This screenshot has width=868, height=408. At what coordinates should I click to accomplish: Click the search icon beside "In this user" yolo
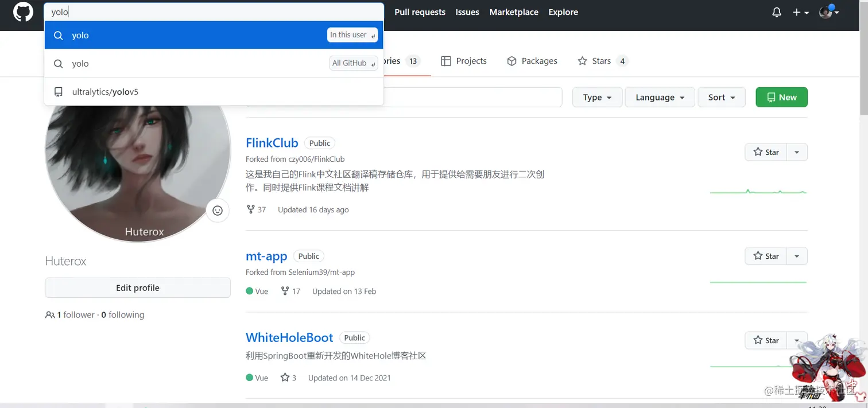click(58, 36)
